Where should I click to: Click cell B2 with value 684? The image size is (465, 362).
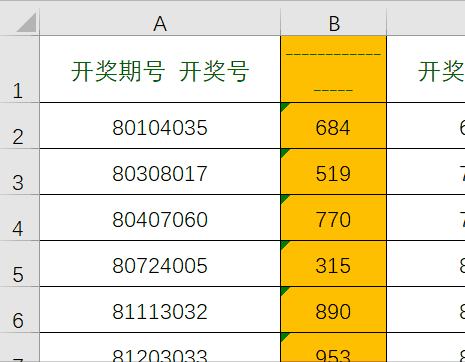pyautogui.click(x=334, y=126)
